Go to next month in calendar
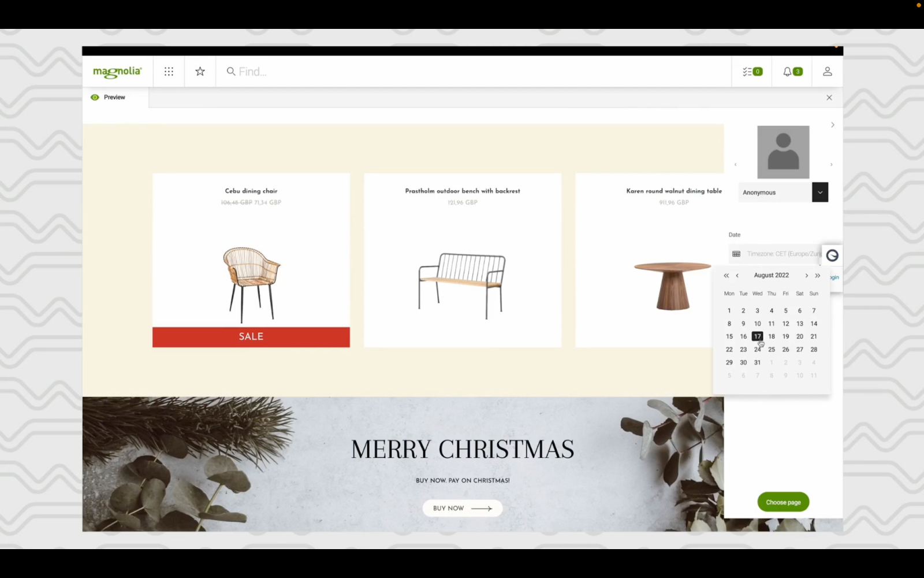 coord(806,276)
